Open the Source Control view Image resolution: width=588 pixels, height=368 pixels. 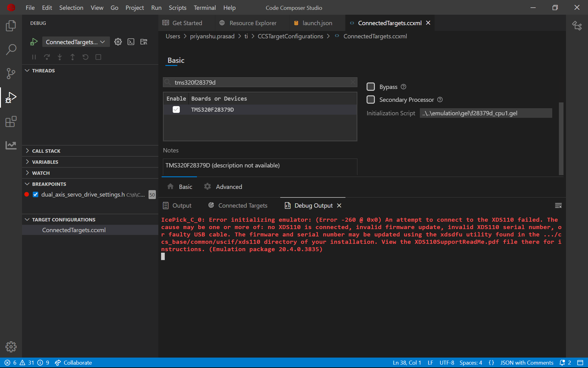click(x=11, y=73)
